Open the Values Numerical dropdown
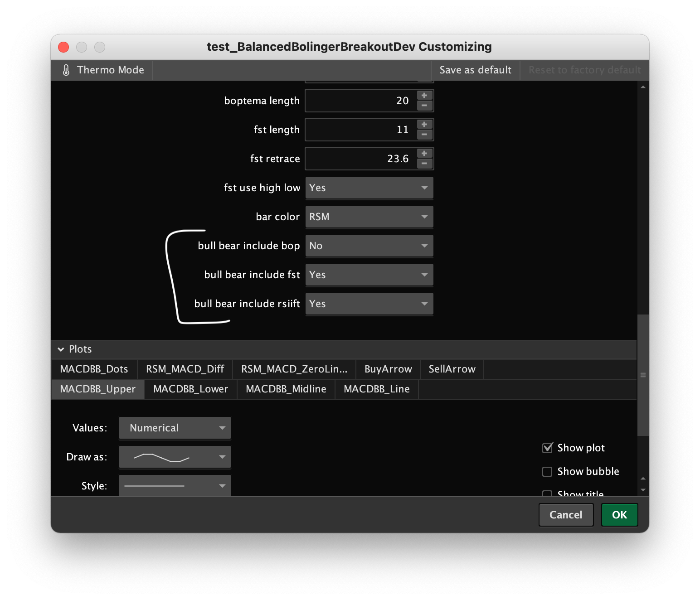The image size is (700, 600). (175, 428)
